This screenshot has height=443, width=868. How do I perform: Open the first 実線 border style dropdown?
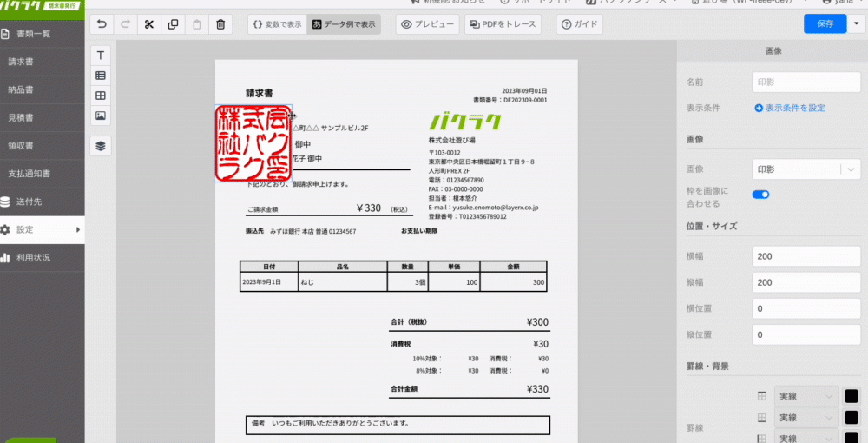806,396
